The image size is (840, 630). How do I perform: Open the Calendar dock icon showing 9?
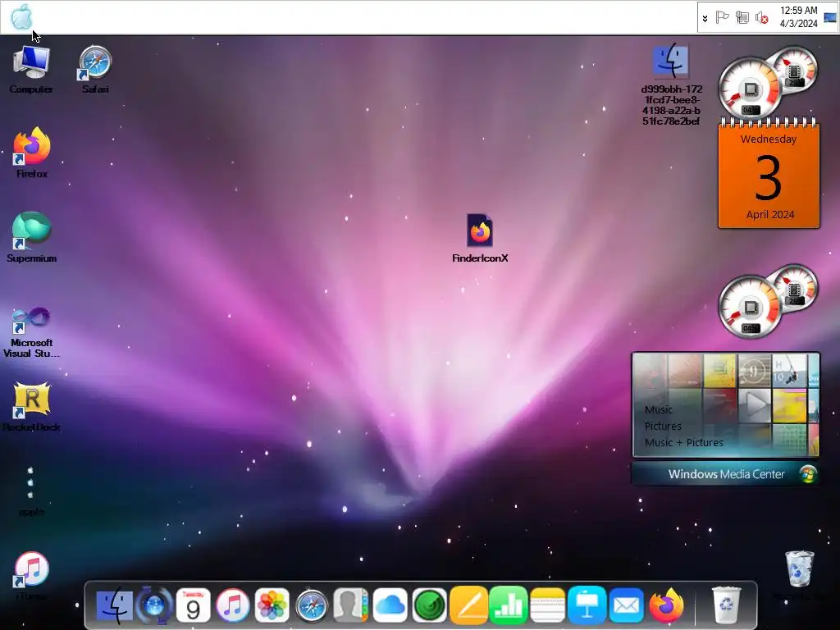point(193,605)
